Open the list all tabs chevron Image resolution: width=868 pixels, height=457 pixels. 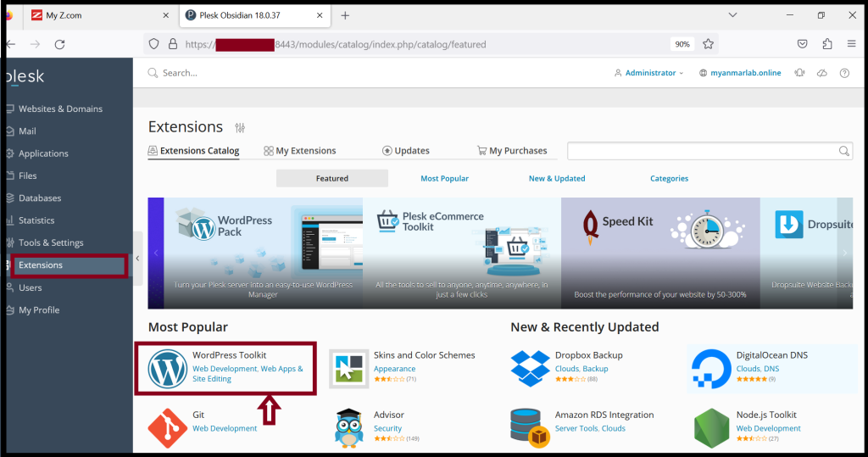(732, 15)
